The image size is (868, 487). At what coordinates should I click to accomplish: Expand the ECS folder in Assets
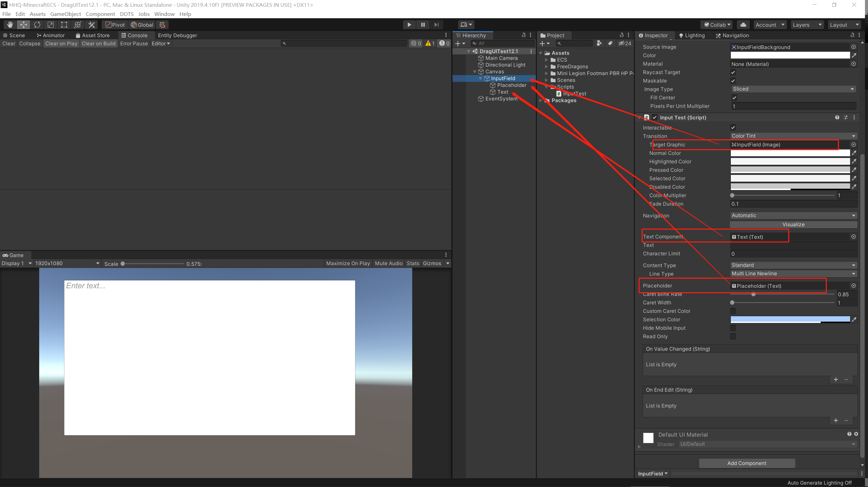(546, 60)
